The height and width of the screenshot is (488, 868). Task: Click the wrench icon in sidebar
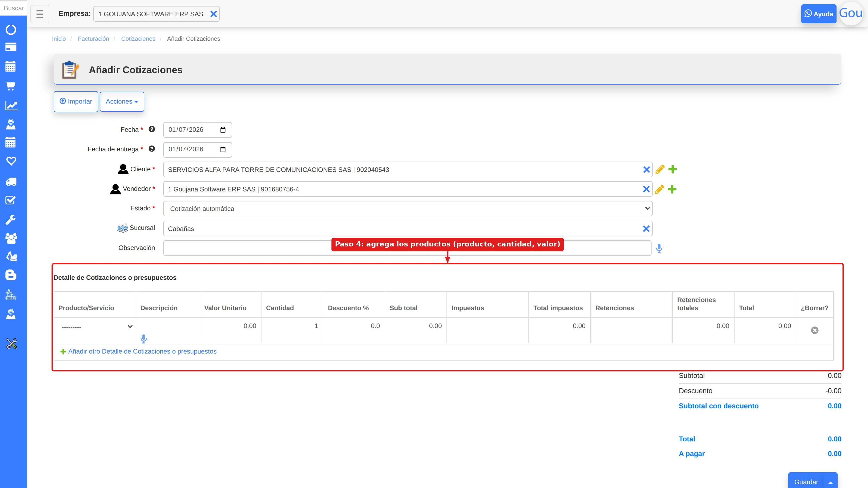pos(11,220)
